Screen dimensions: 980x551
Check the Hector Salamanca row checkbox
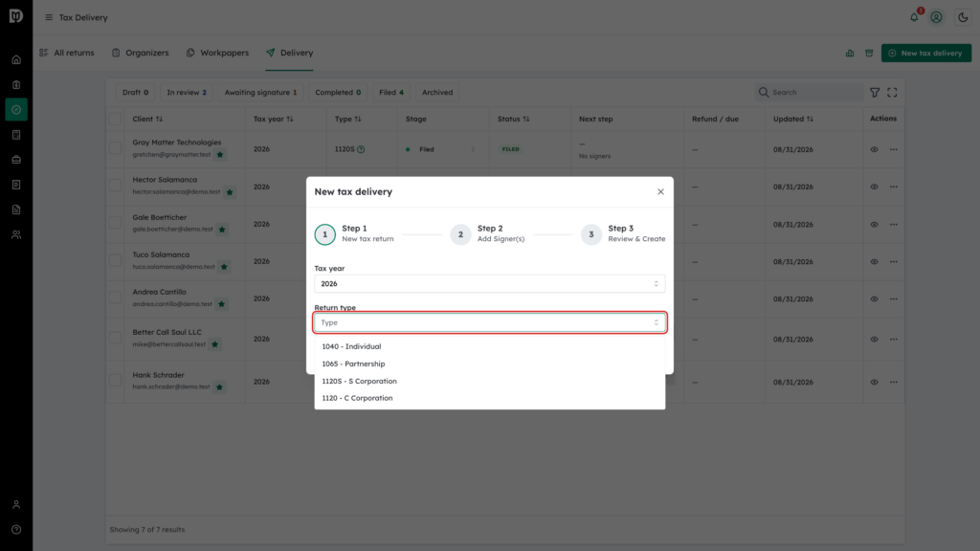coord(115,186)
